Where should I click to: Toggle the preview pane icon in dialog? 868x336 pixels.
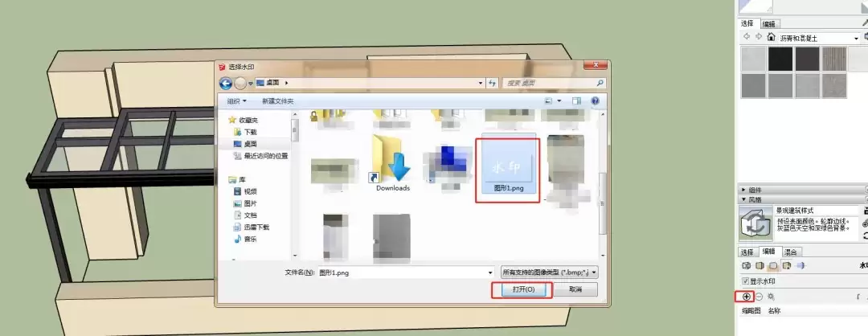point(576,101)
